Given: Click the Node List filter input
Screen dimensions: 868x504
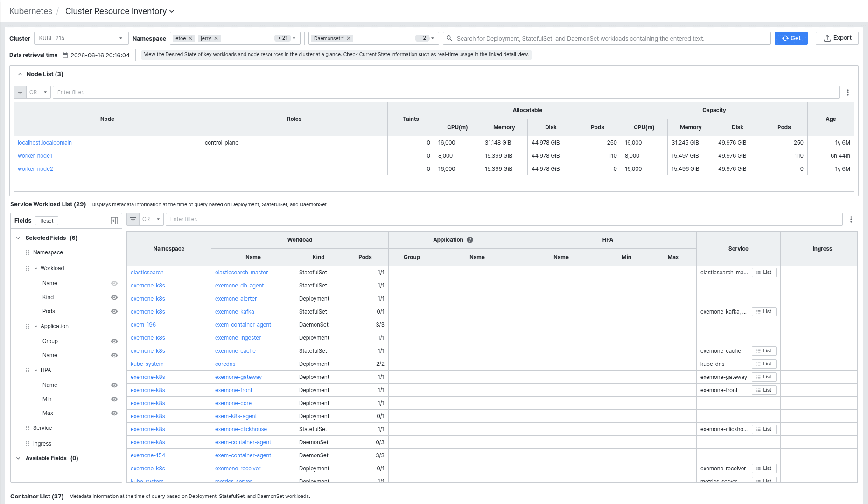Looking at the screenshot, I should 446,92.
